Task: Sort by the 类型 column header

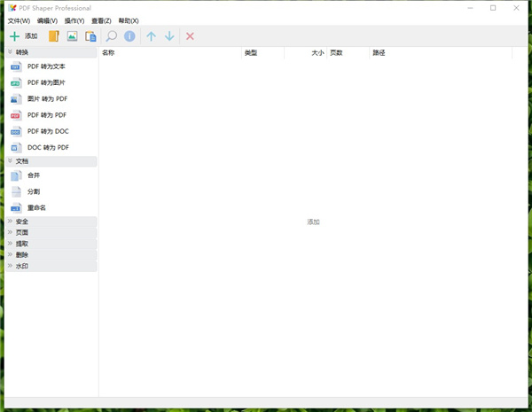Action: 263,53
